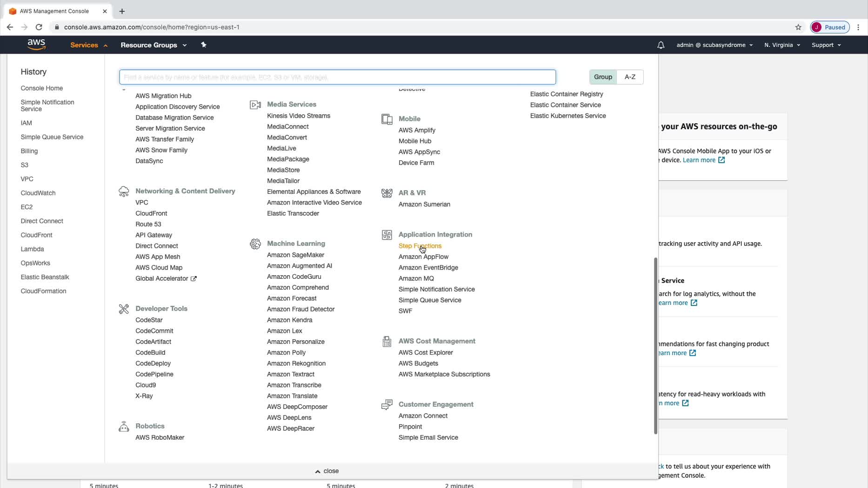This screenshot has width=868, height=488.
Task: Open Step Functions service
Action: 420,246
